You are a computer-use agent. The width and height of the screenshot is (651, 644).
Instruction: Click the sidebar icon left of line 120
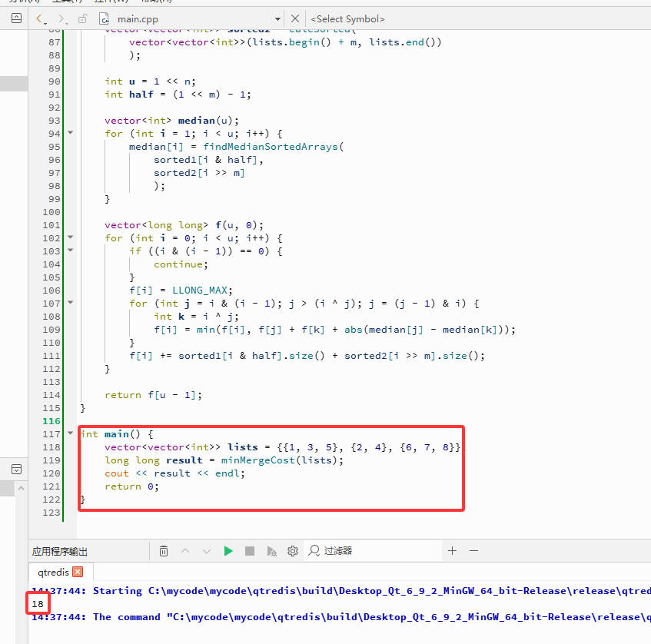pos(17,470)
